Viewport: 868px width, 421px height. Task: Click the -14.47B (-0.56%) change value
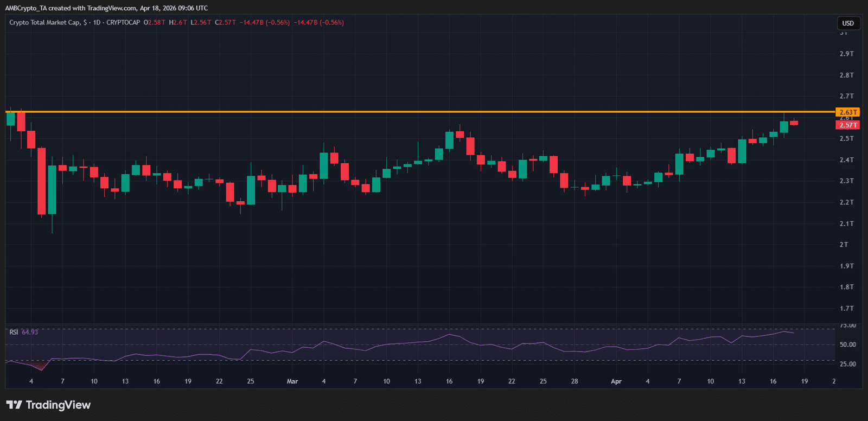[265, 23]
